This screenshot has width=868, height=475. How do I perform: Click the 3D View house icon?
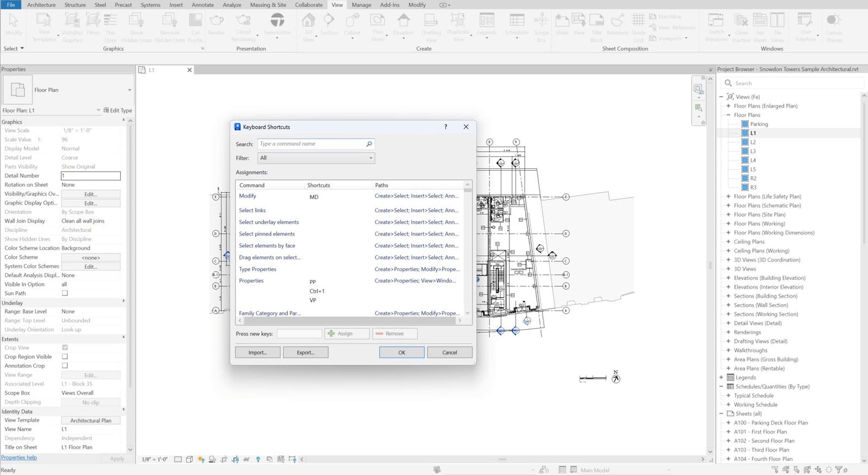pos(308,21)
